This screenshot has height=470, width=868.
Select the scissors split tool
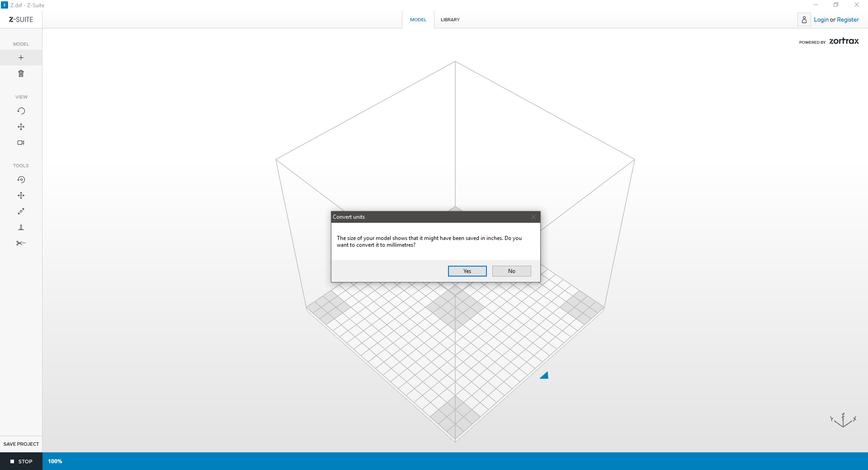pos(21,243)
